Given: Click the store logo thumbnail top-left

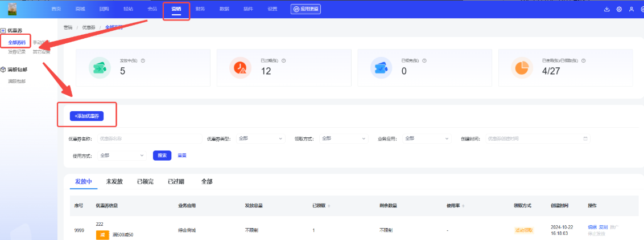Looking at the screenshot, I should click(x=12, y=9).
